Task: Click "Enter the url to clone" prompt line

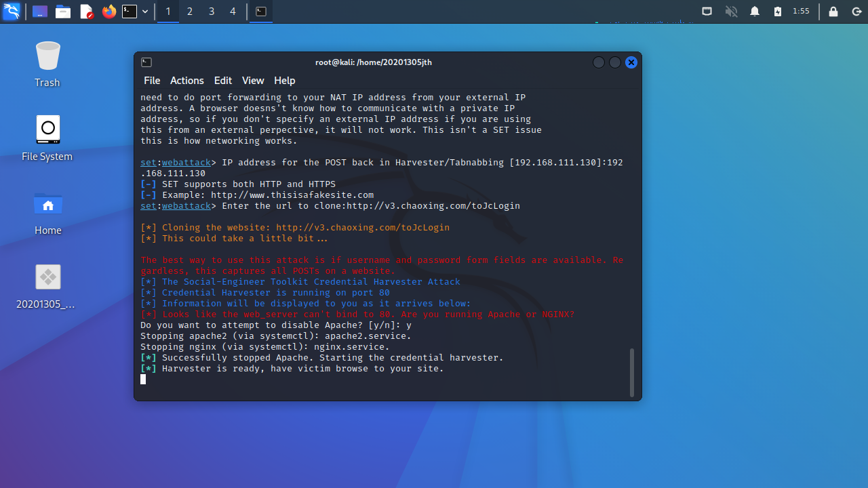Action: 330,206
